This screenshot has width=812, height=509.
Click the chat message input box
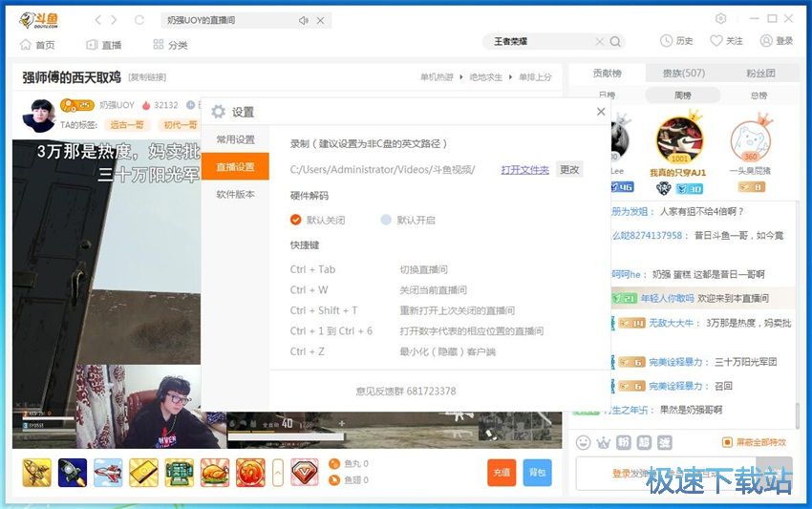point(665,474)
